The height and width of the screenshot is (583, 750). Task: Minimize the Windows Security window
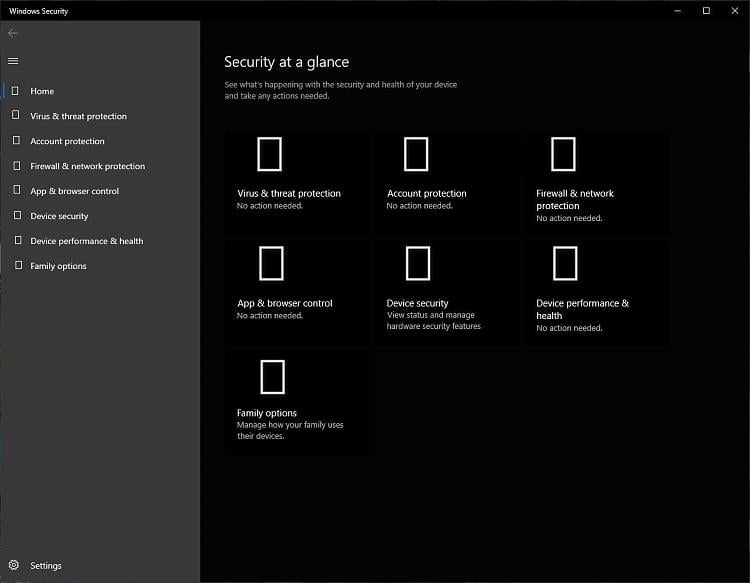tap(677, 11)
